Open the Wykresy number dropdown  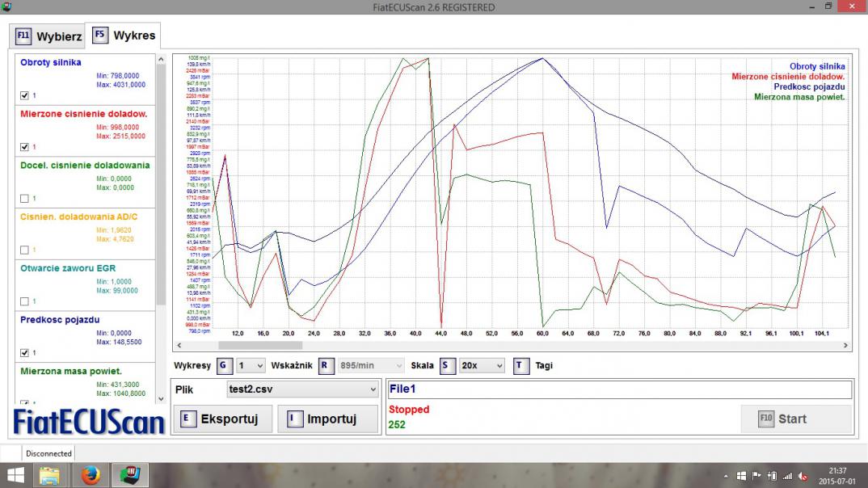point(251,366)
